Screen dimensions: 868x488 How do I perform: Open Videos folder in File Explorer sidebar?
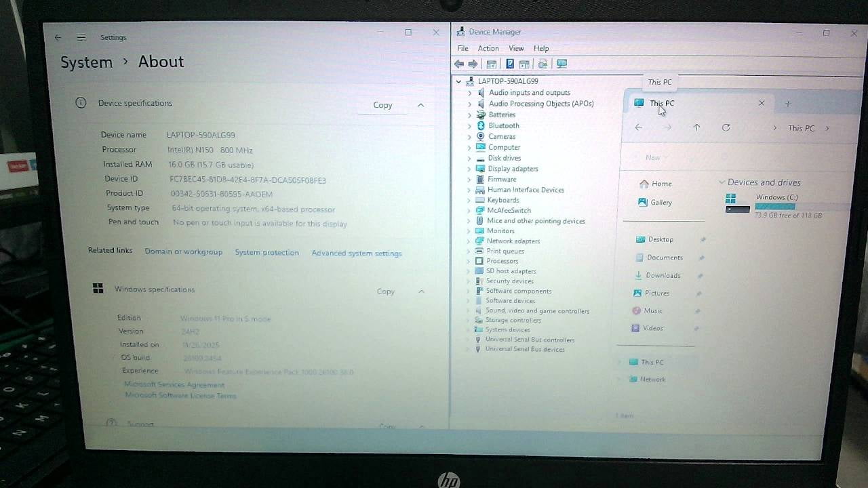tap(647, 328)
